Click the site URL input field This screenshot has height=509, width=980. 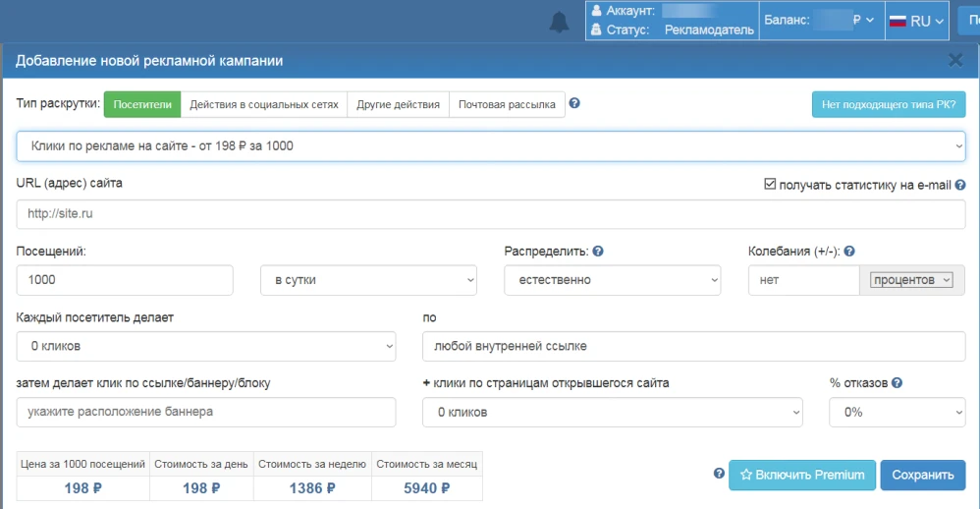(491, 214)
